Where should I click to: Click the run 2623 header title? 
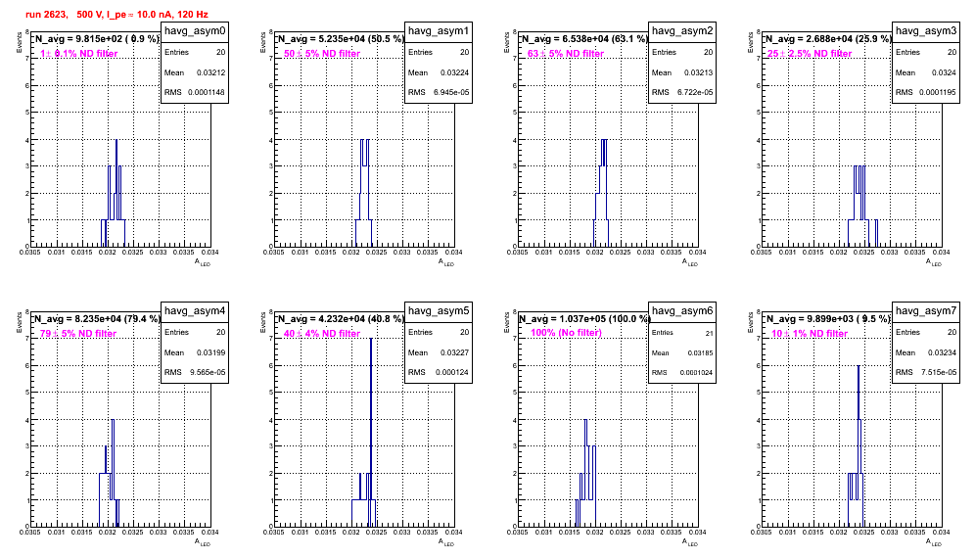click(x=116, y=15)
